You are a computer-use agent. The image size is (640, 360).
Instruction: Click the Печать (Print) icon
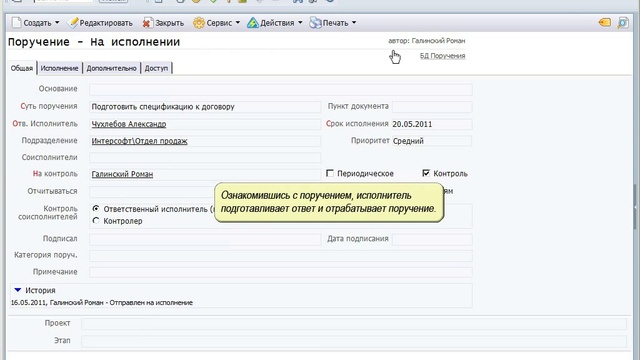[x=315, y=23]
